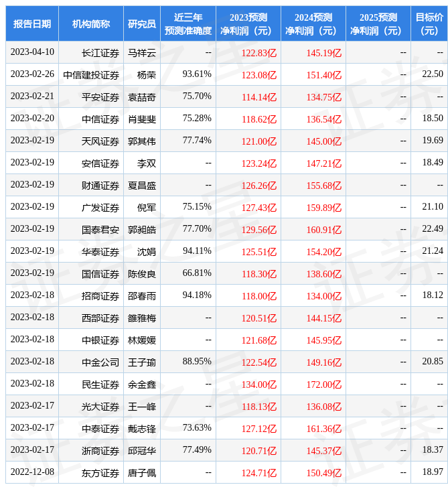
Task: Select the 中信建投证券 institution cell
Action: click(x=91, y=75)
